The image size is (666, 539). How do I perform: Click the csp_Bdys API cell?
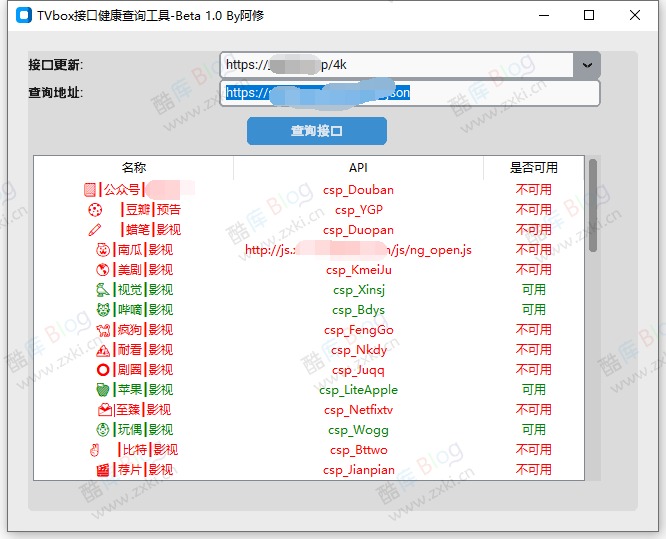(x=358, y=310)
